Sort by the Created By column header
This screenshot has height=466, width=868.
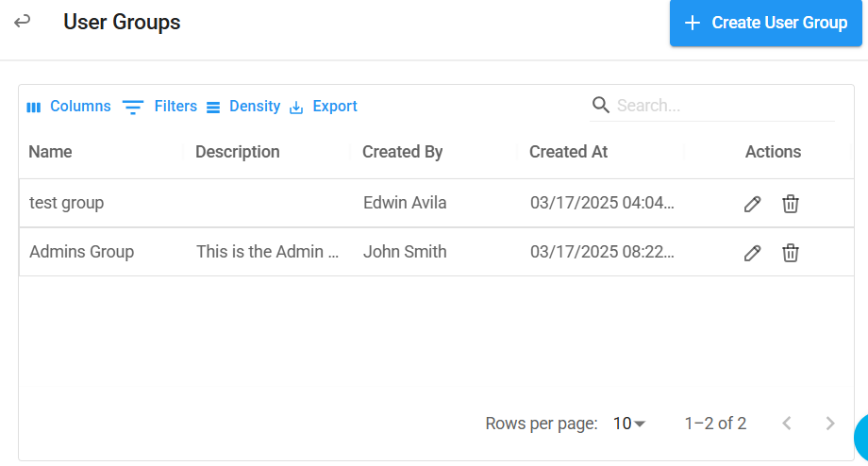tap(403, 152)
